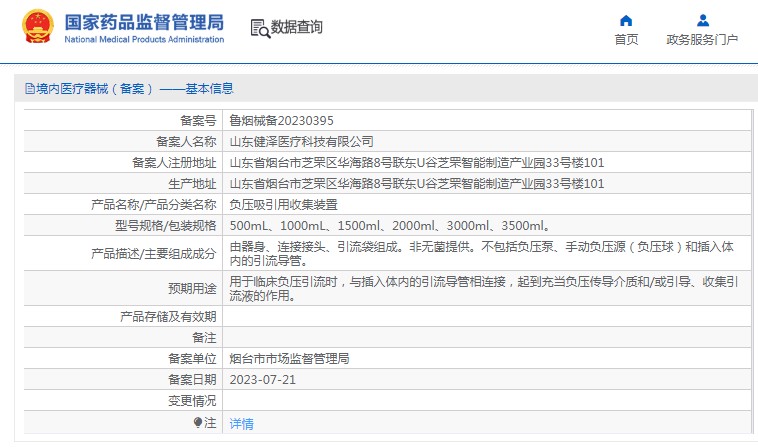Click the 生产地址 row label
758x448 pixels.
(x=192, y=184)
